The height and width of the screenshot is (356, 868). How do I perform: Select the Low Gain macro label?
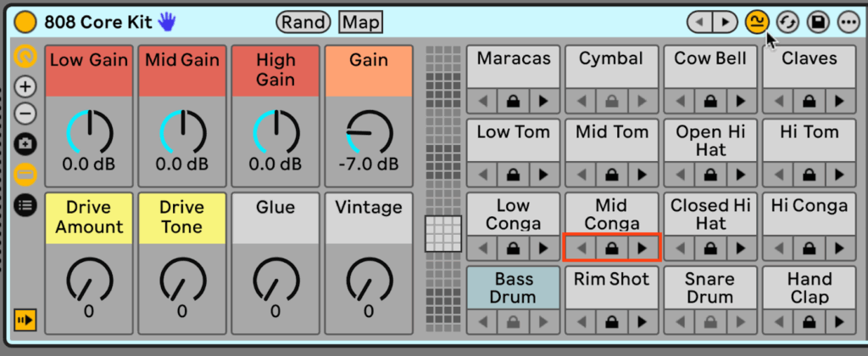point(89,71)
